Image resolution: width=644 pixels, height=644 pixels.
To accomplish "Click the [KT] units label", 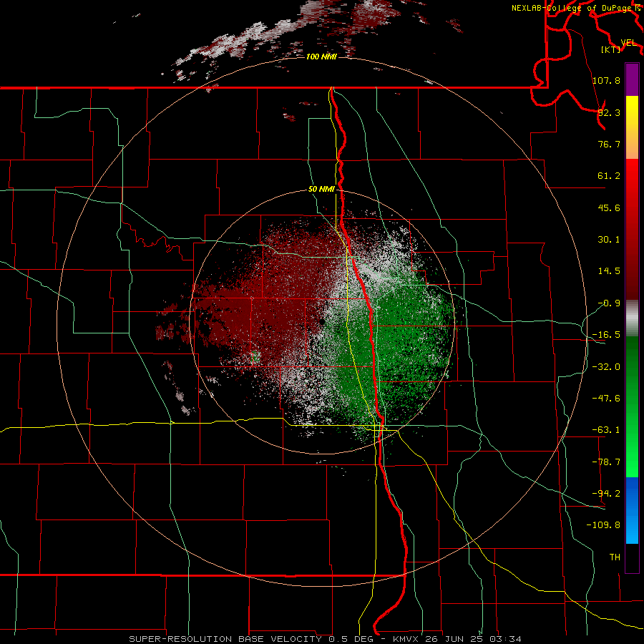I will coord(610,49).
